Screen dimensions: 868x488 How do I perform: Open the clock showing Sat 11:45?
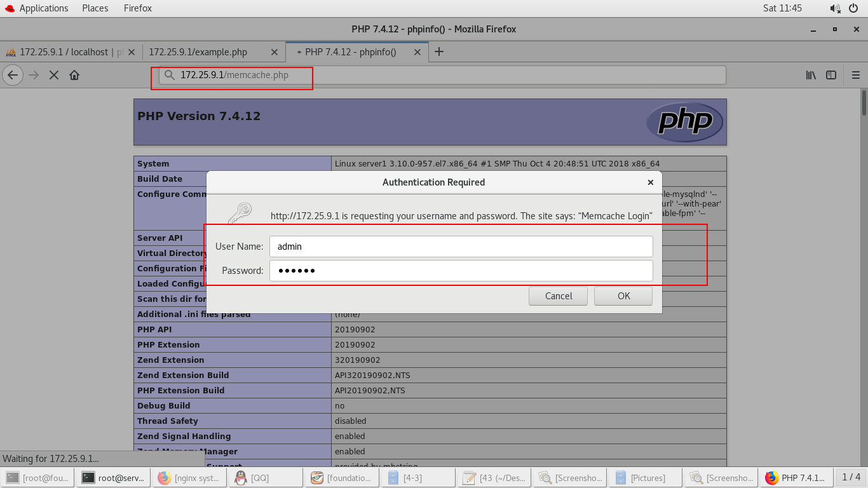pos(782,8)
